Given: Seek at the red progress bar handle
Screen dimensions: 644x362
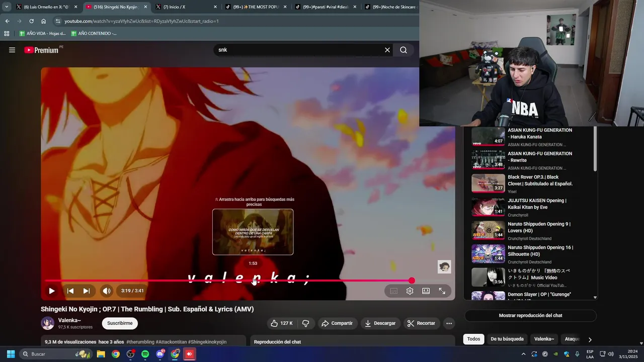Looking at the screenshot, I should (x=412, y=281).
